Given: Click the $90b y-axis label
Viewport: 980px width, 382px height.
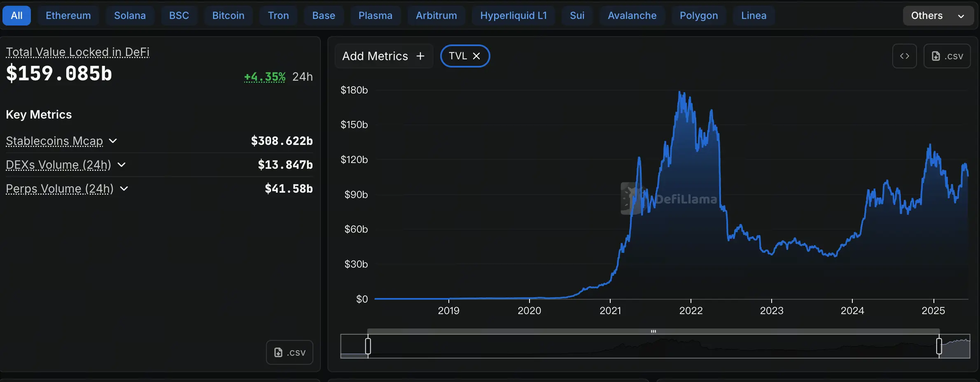Looking at the screenshot, I should tap(356, 194).
